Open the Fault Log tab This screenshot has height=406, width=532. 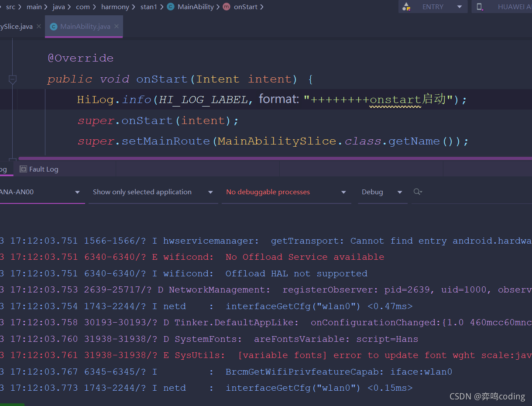click(39, 169)
